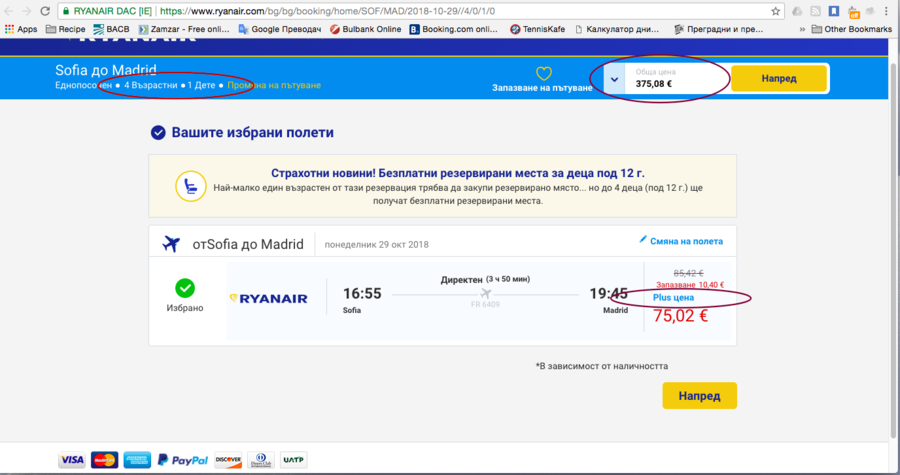Reload the page with browser refresh icon

pos(45,11)
